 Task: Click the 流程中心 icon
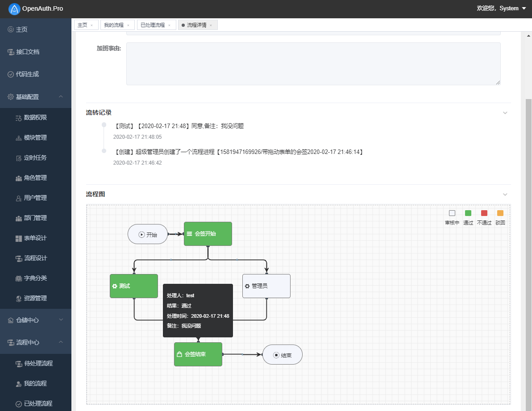(11, 343)
